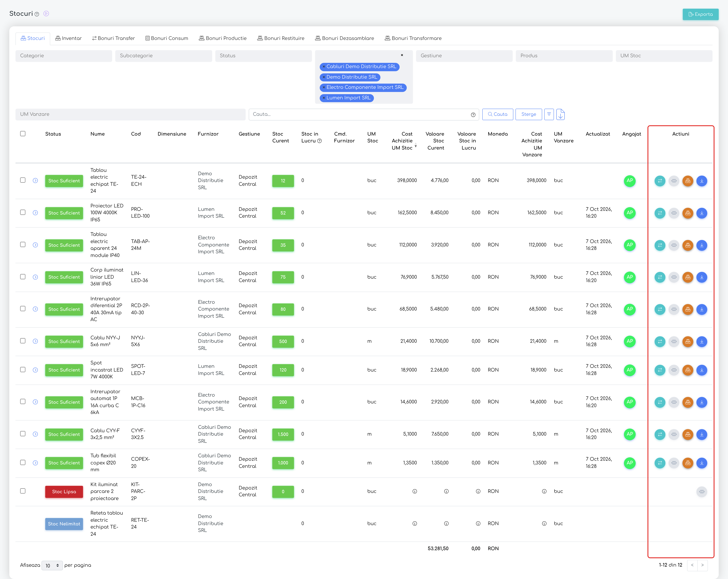
Task: Expand row details for Tablou electric aparent
Action: point(35,245)
